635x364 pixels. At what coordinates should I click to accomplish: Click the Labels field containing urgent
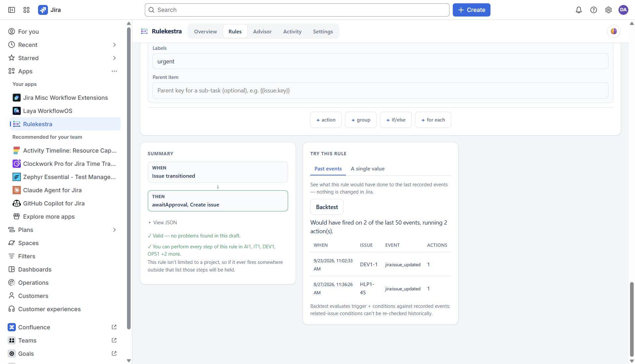coord(380,61)
